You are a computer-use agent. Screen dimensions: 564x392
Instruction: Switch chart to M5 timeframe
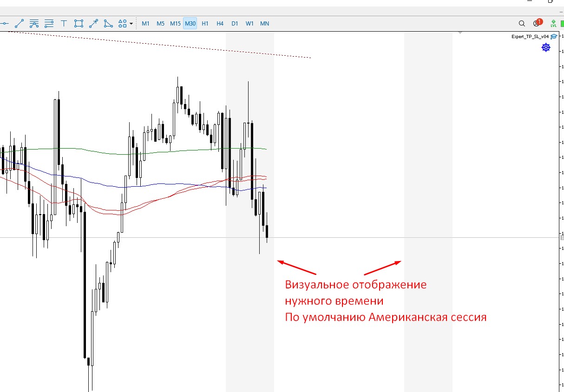(x=160, y=23)
